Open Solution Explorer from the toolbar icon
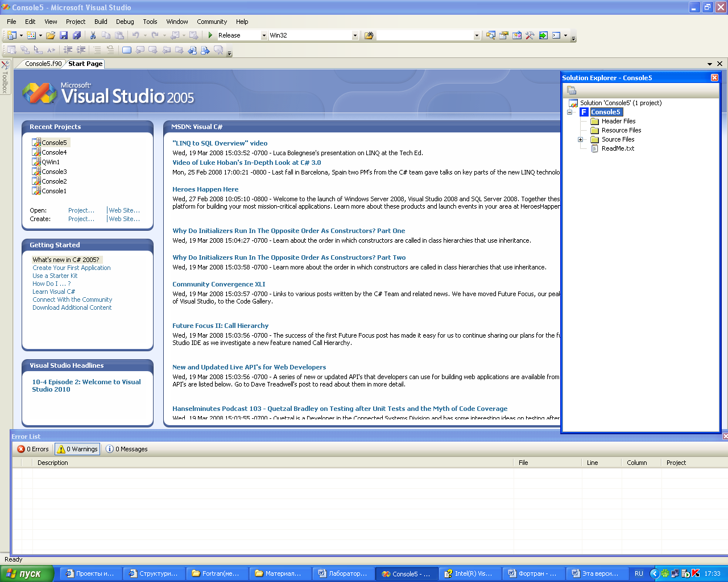The image size is (728, 582). pyautogui.click(x=491, y=35)
